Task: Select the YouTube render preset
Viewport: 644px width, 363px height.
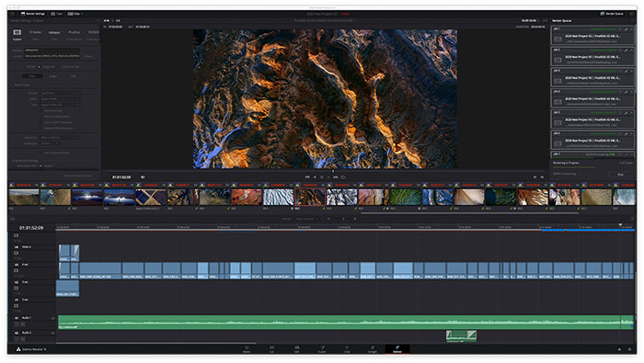Action: (x=35, y=34)
